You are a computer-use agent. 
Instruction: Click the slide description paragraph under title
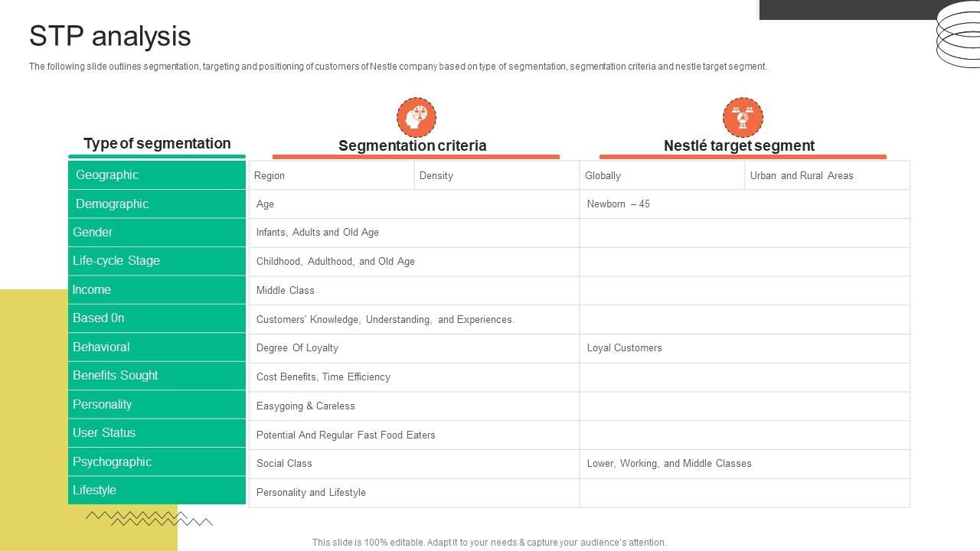point(398,67)
